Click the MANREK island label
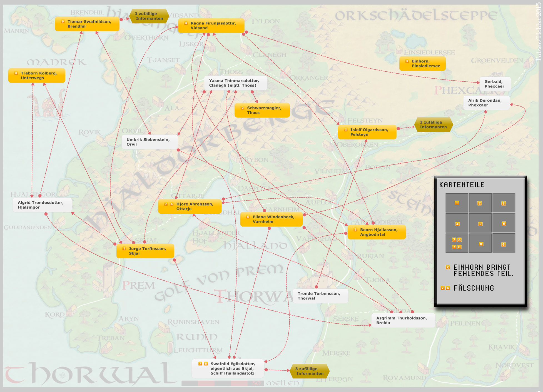 (56, 62)
